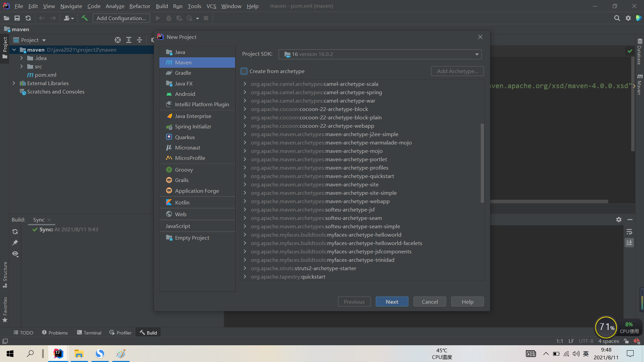
Task: Select the Kotlin project type
Action: (x=182, y=202)
